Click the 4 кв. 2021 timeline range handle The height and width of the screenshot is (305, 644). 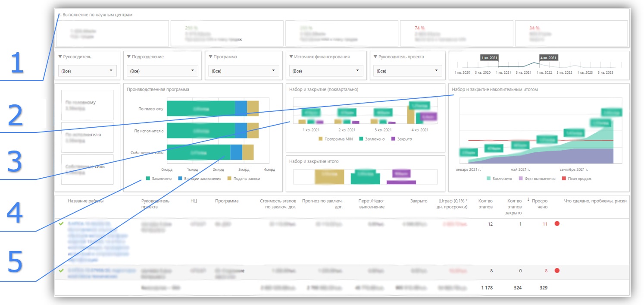(548, 57)
